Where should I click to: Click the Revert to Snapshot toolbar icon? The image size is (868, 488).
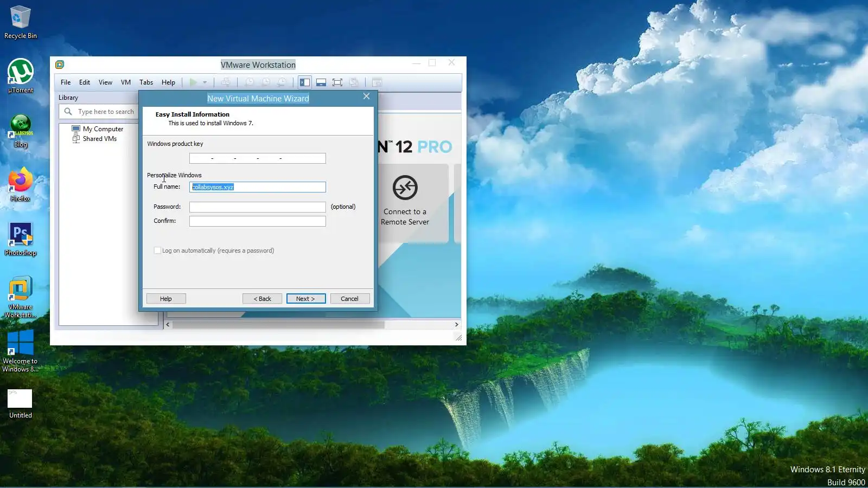[265, 82]
